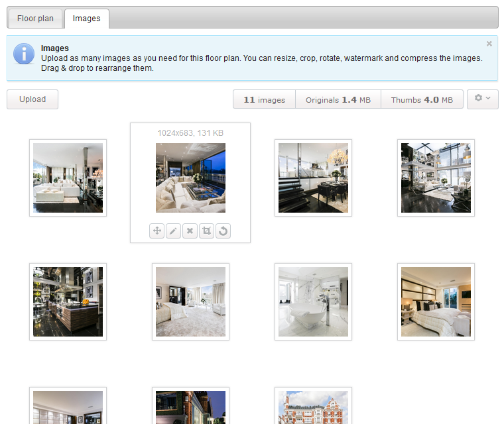Select the Images tab
504x424 pixels.
point(86,19)
